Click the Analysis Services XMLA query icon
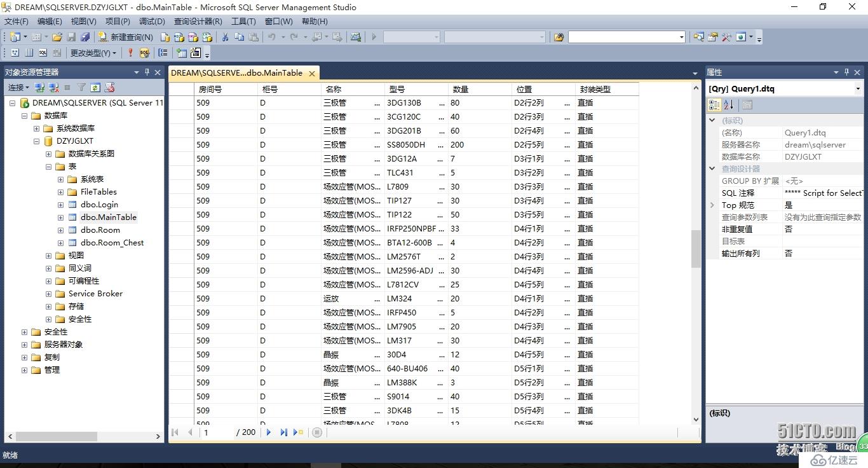Viewport: 868px width, 468px height. [207, 37]
